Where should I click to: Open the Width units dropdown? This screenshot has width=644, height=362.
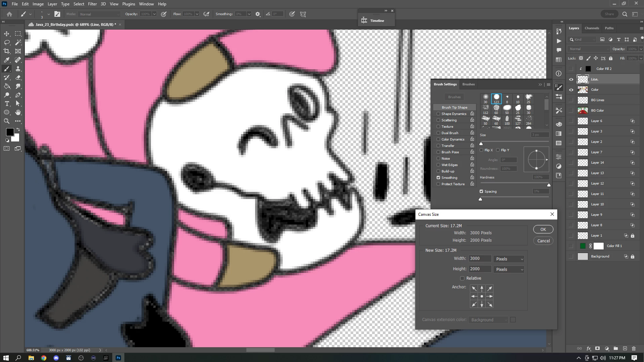(x=509, y=259)
